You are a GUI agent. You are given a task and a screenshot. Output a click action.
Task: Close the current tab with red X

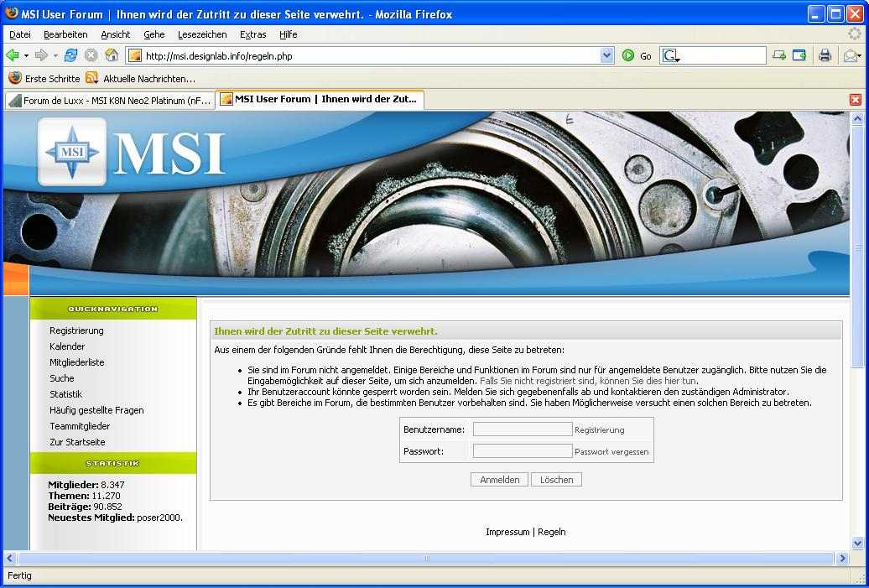[x=855, y=100]
